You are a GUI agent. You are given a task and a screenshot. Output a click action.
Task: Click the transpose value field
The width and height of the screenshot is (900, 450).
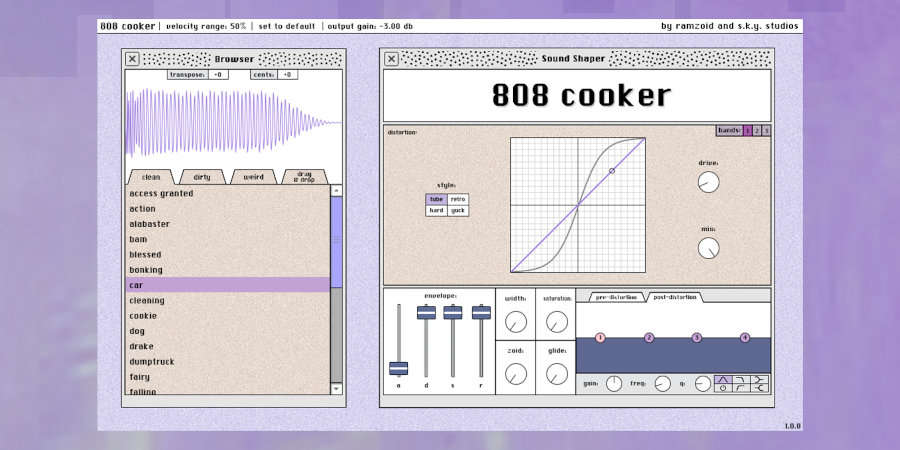[x=218, y=74]
